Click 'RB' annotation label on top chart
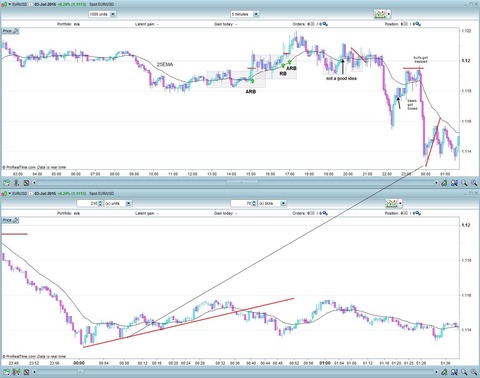480x378 pixels. point(283,74)
